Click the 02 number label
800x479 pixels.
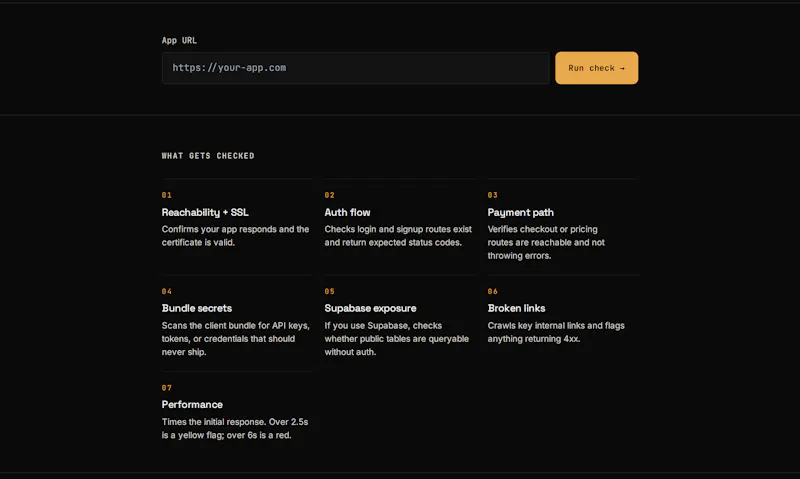click(x=330, y=195)
